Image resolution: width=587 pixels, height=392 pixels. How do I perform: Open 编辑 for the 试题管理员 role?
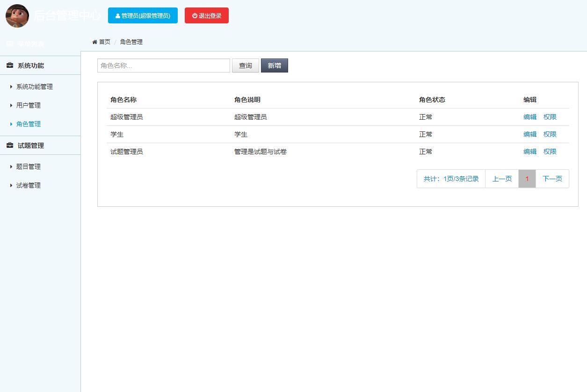529,152
